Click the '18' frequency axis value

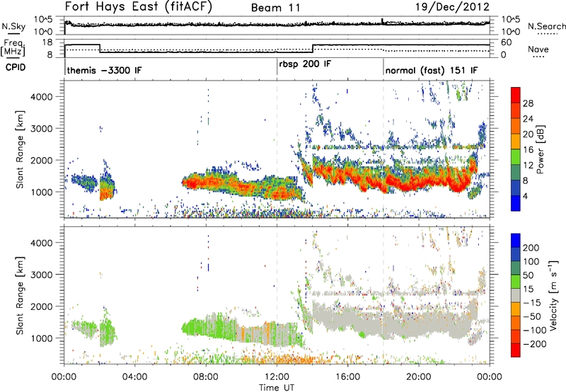[47, 42]
